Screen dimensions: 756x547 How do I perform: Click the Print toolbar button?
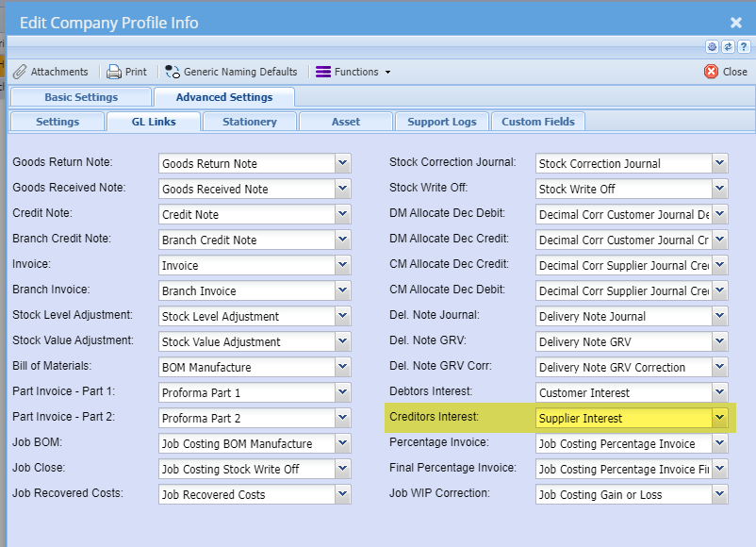[127, 72]
